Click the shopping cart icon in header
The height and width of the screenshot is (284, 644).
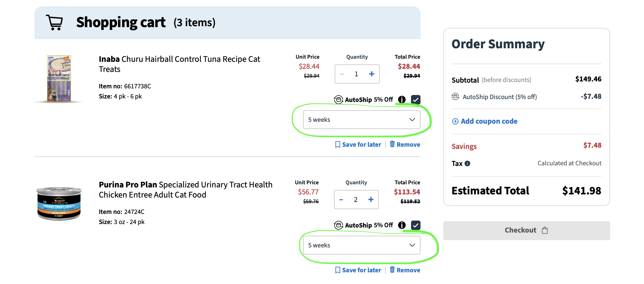point(54,22)
